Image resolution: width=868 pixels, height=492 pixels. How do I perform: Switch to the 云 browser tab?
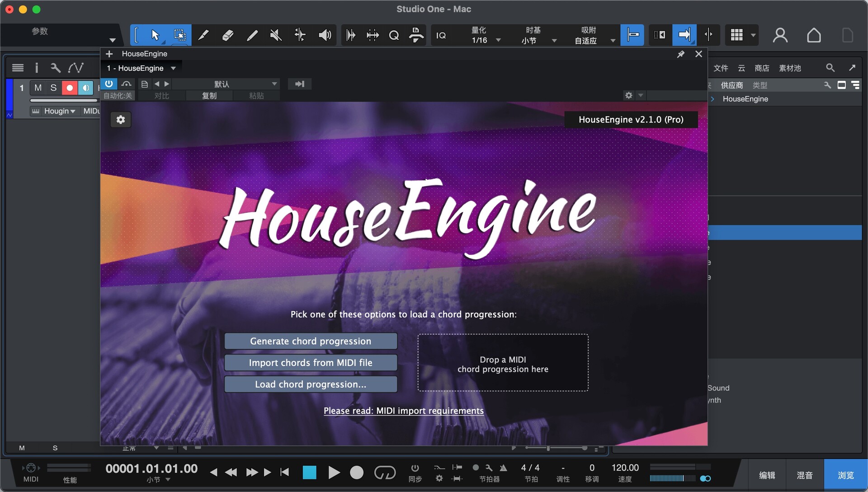point(741,68)
